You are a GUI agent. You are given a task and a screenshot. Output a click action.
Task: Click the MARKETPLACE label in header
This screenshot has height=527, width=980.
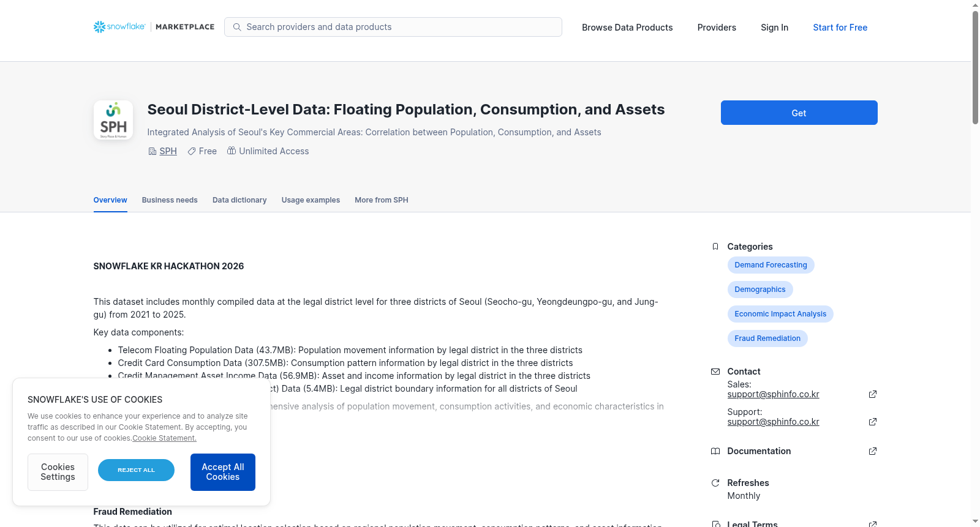pyautogui.click(x=185, y=27)
